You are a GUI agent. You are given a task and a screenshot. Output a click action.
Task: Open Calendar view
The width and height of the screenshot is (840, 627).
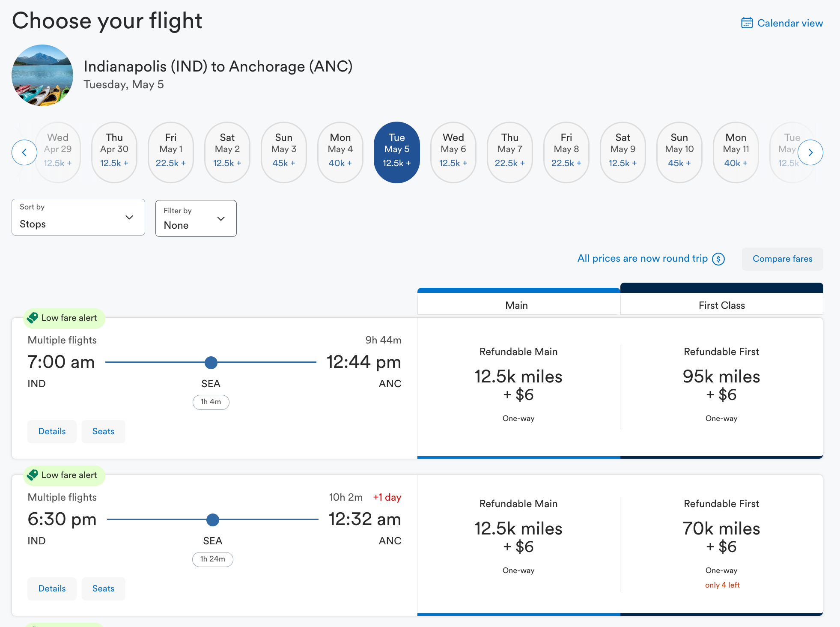(x=790, y=23)
